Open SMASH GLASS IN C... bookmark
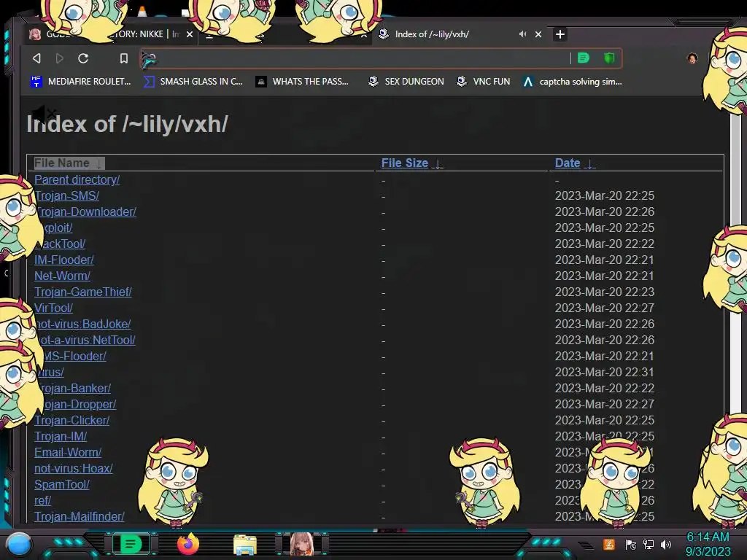The height and width of the screenshot is (560, 747). (x=193, y=82)
